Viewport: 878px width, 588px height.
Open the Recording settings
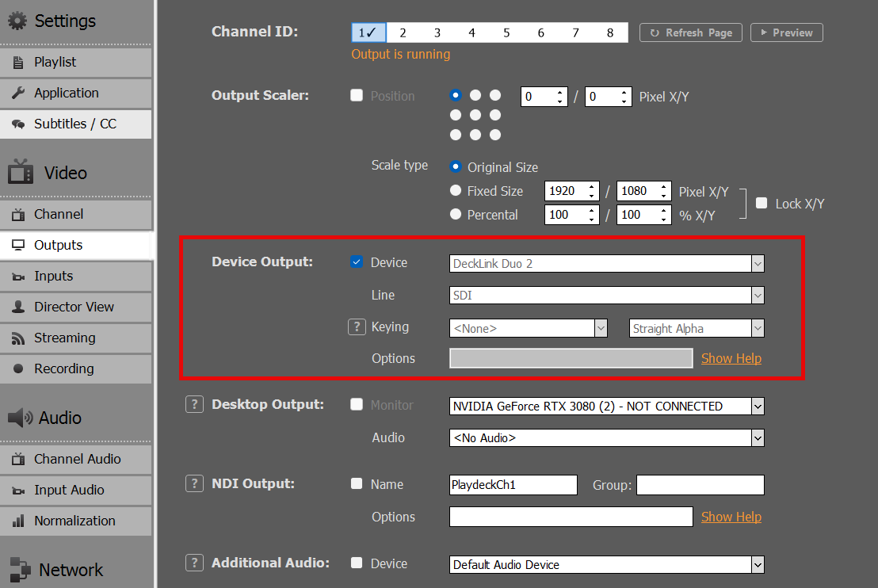(x=75, y=369)
